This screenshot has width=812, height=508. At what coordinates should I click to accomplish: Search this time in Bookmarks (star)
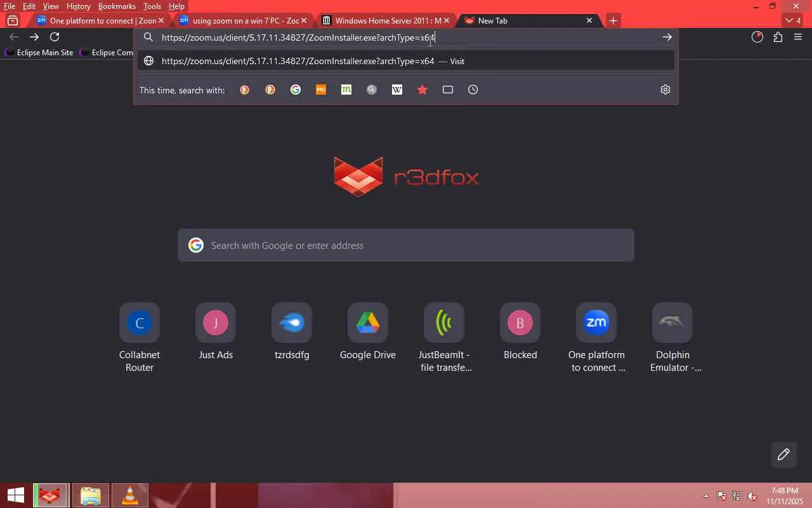422,90
